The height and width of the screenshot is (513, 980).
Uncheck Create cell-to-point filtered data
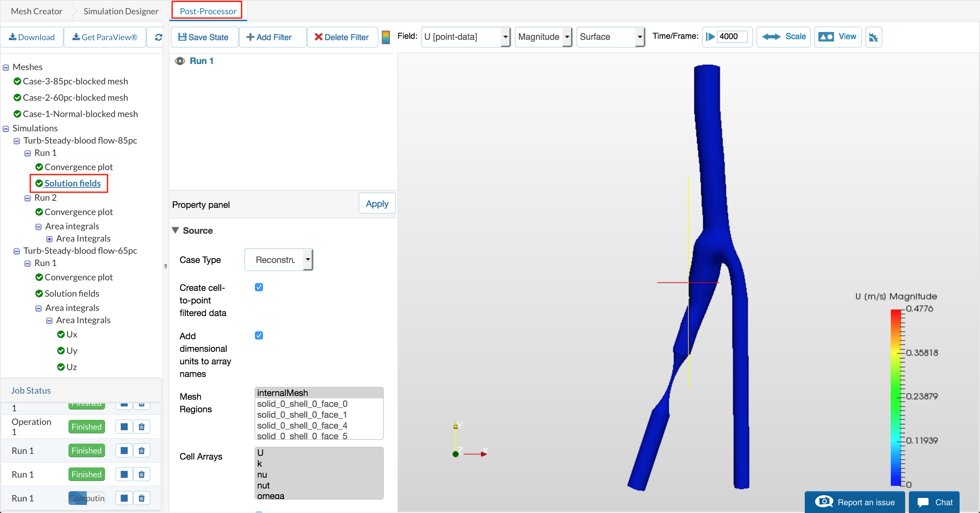click(259, 287)
